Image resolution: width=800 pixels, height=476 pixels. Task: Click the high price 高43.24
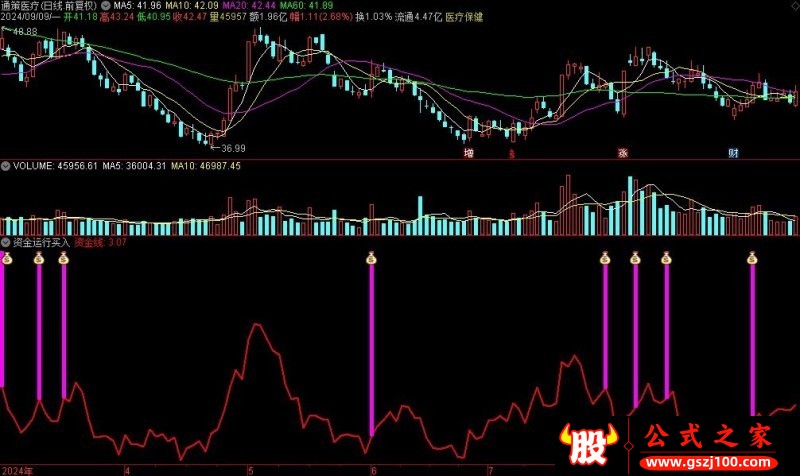(x=117, y=17)
